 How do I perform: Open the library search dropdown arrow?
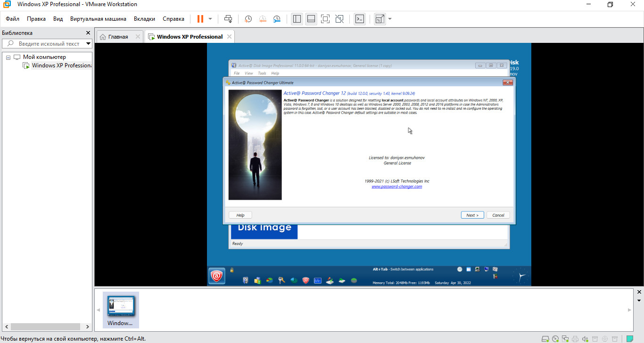(89, 44)
